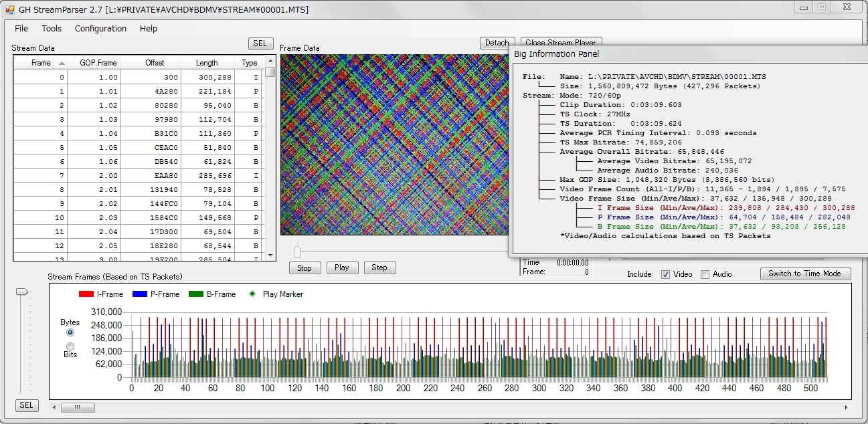Image resolution: width=868 pixels, height=424 pixels.
Task: Uncheck the Video include checkbox
Action: click(665, 274)
